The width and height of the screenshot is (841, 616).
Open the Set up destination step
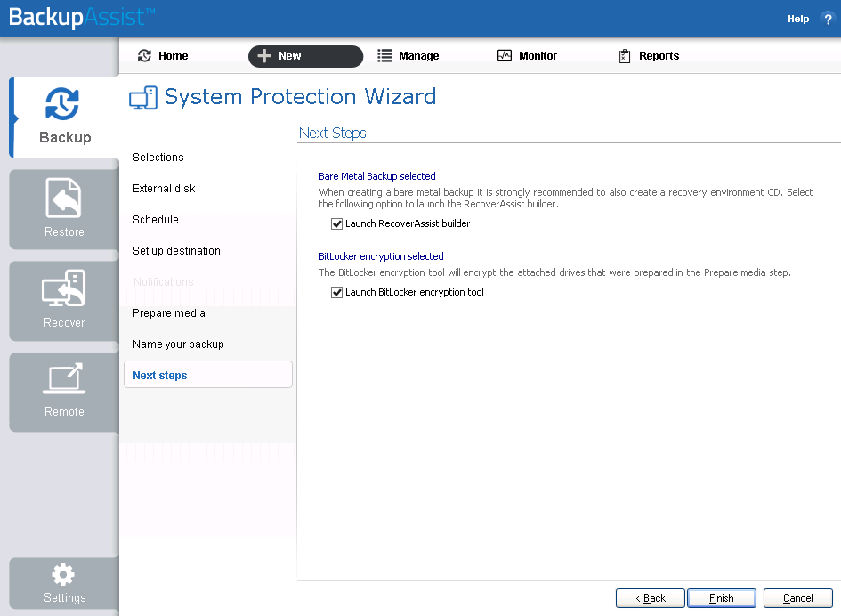(x=176, y=251)
